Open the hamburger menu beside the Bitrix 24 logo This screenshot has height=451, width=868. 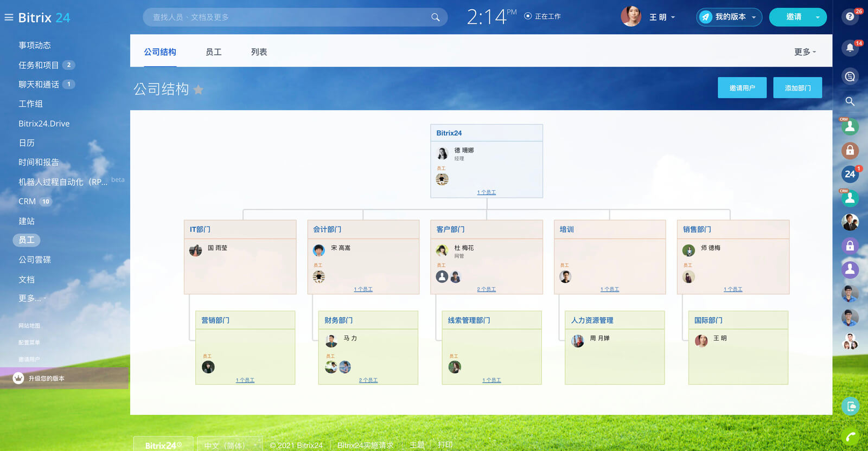(x=9, y=17)
